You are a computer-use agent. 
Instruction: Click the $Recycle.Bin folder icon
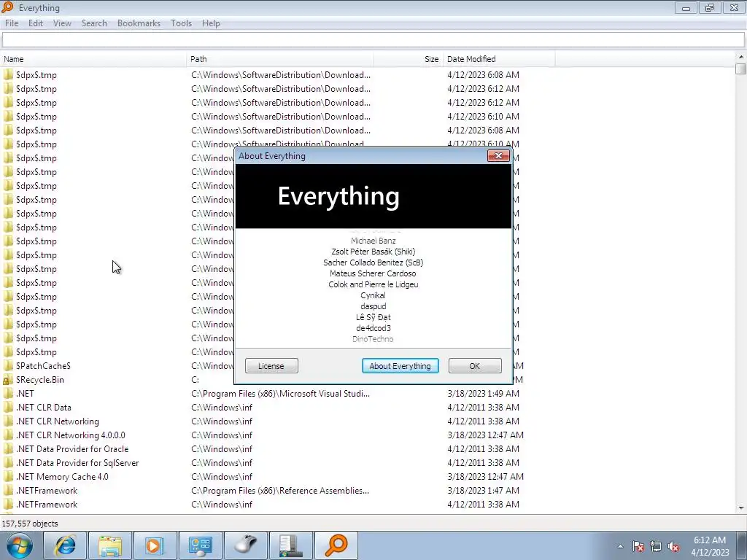(x=8, y=379)
